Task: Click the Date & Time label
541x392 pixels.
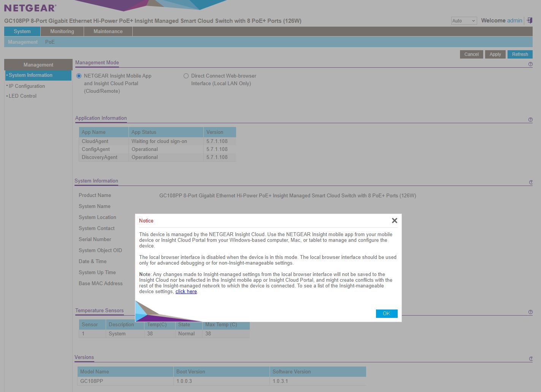Action: [x=92, y=262]
